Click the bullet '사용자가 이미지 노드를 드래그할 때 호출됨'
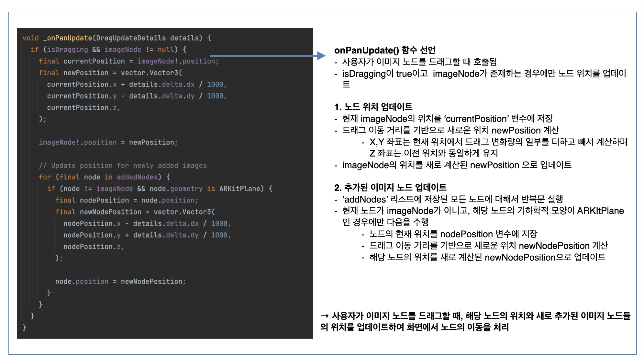 pos(419,62)
